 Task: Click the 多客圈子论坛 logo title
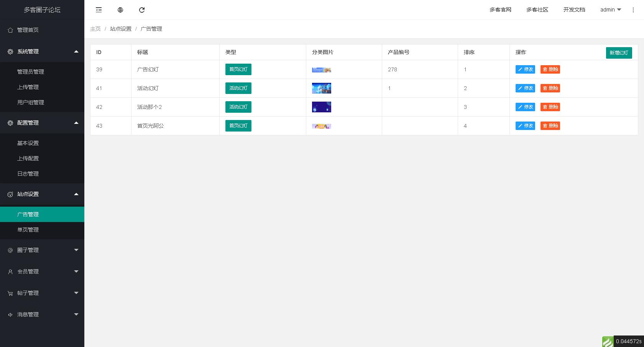42,10
